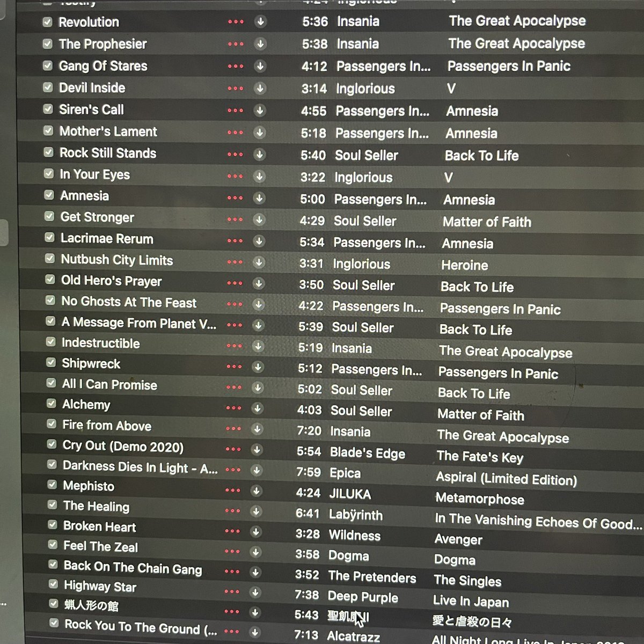Click the artist name 'Blade's Edge'
The image size is (644, 644).
pos(367,453)
